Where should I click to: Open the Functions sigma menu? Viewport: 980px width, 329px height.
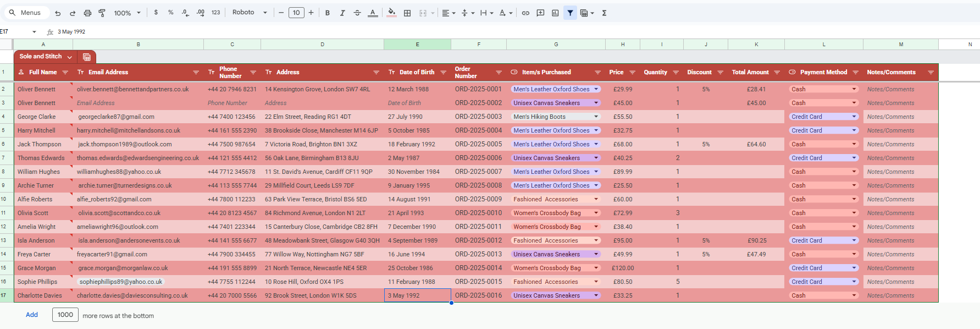604,13
